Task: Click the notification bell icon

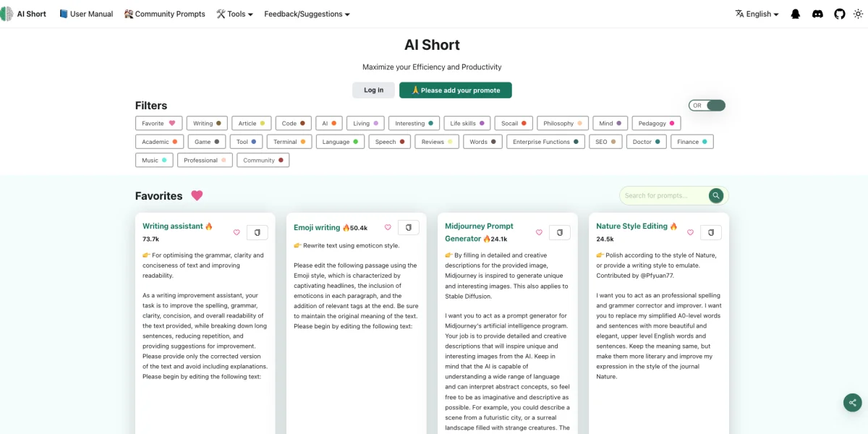Action: (x=796, y=14)
